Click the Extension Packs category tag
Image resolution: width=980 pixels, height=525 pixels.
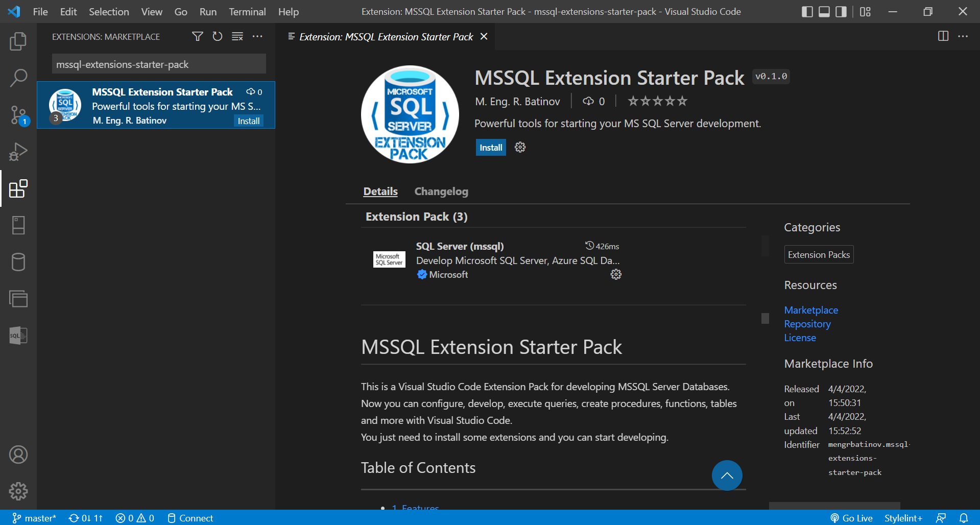pyautogui.click(x=819, y=254)
